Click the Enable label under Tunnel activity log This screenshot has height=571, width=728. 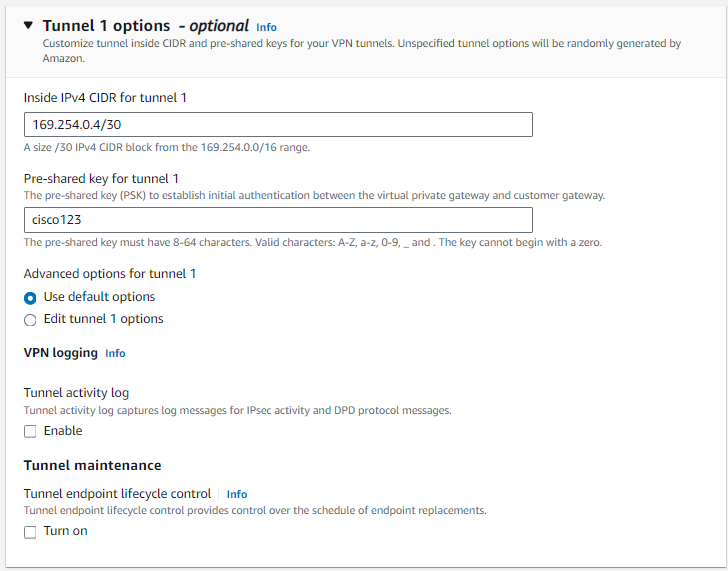click(x=63, y=431)
